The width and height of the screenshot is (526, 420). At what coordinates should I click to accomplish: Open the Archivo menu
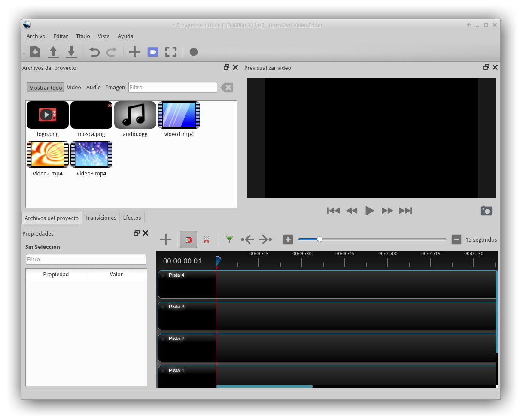pos(36,36)
